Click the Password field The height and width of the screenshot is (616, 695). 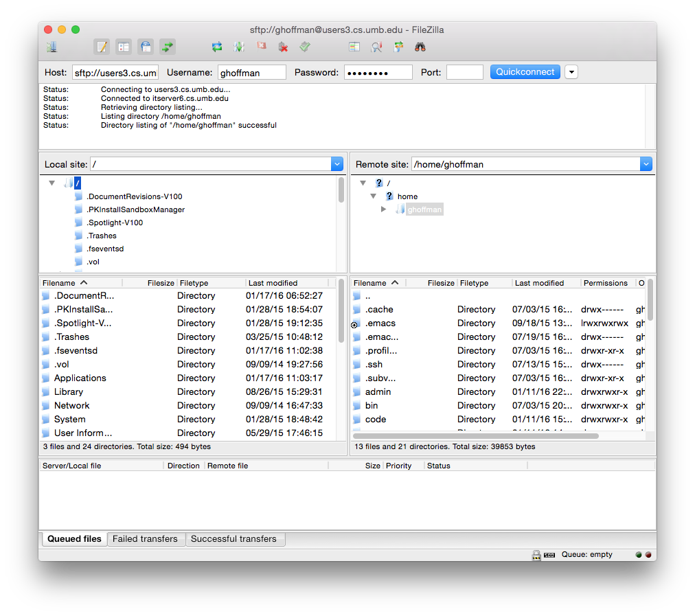[x=378, y=73]
